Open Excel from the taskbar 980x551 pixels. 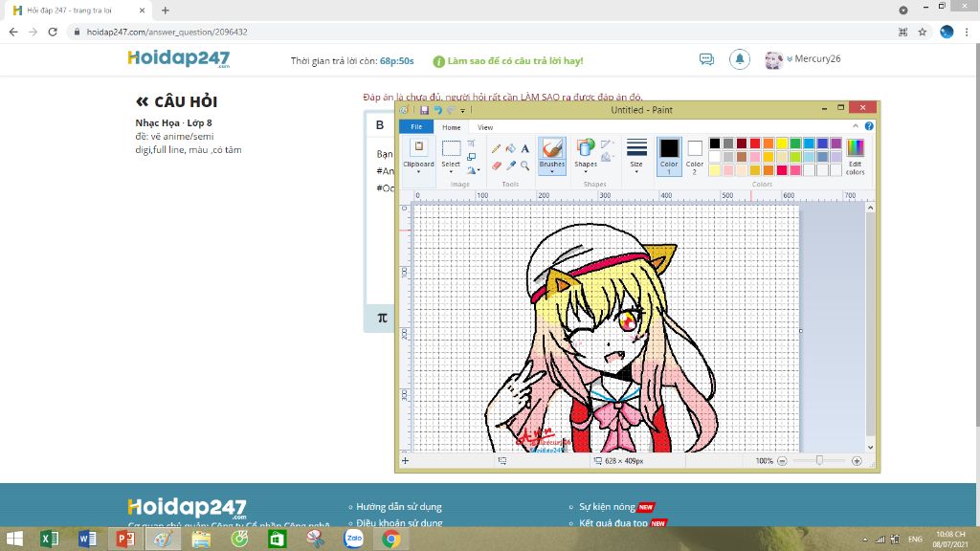tap(49, 539)
